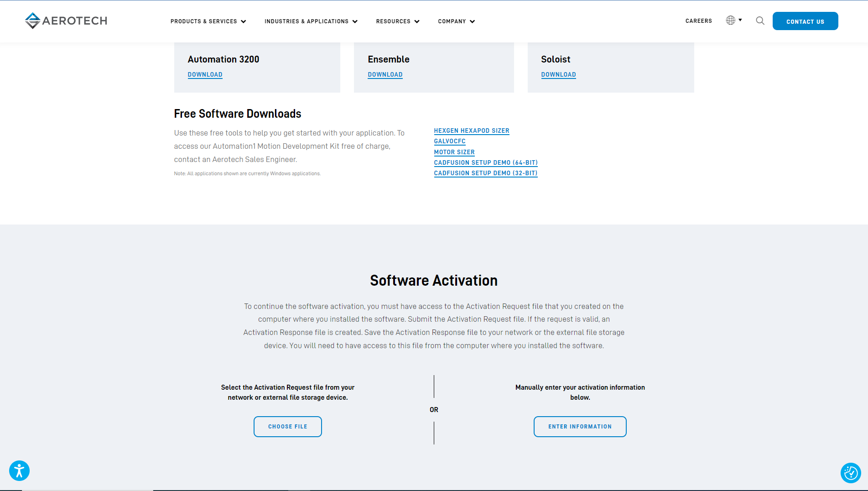Image resolution: width=868 pixels, height=491 pixels.
Task: Download Soloist software
Action: click(x=558, y=75)
